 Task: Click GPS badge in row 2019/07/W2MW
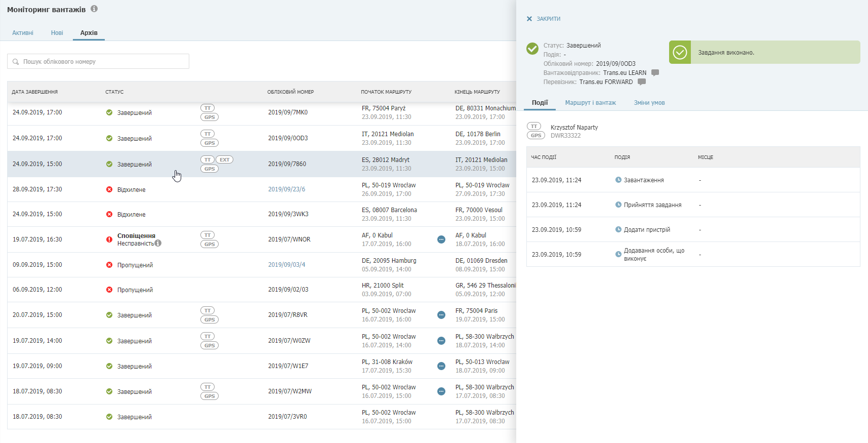[x=210, y=396]
